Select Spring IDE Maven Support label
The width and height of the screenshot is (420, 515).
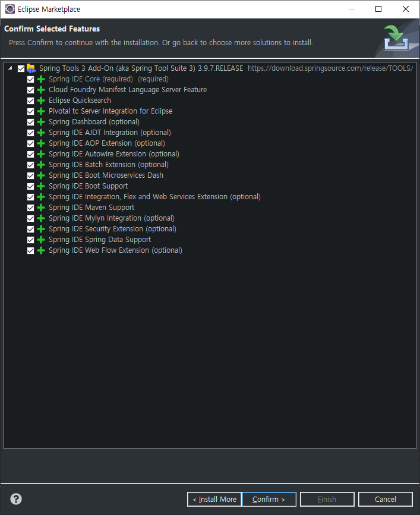[x=91, y=208]
